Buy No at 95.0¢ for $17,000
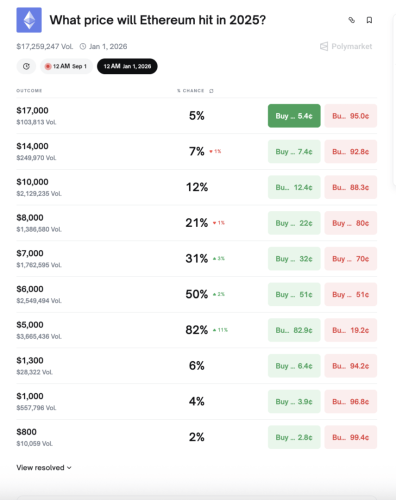Image resolution: width=396 pixels, height=500 pixels. (351, 116)
